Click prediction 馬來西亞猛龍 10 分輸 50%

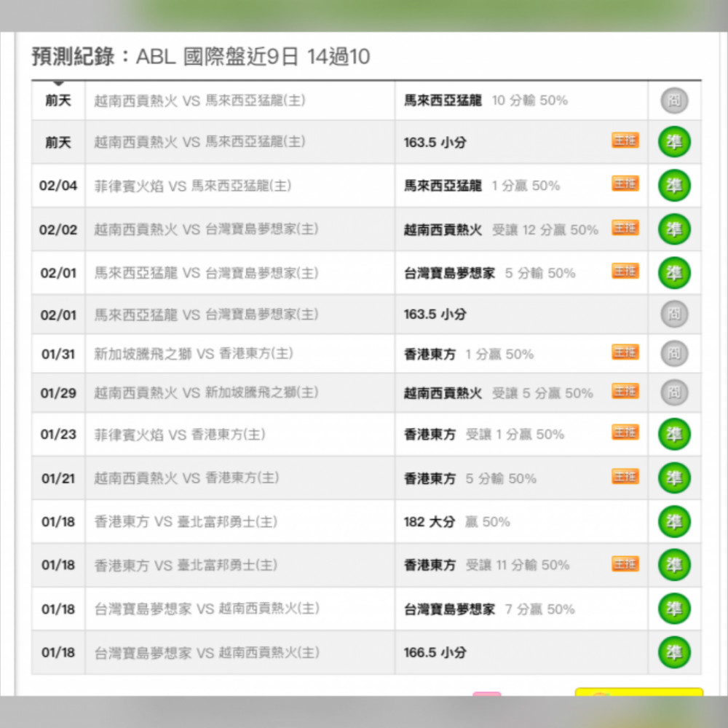pyautogui.click(x=486, y=100)
